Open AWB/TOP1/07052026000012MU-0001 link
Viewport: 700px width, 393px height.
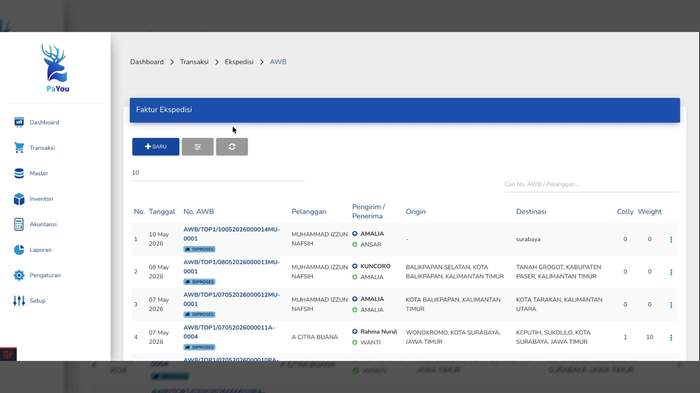point(232,299)
